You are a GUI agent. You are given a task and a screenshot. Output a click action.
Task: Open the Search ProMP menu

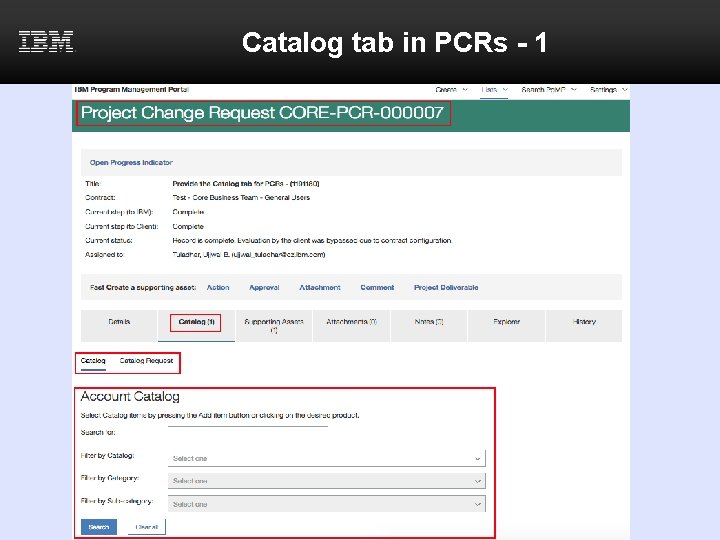(549, 90)
